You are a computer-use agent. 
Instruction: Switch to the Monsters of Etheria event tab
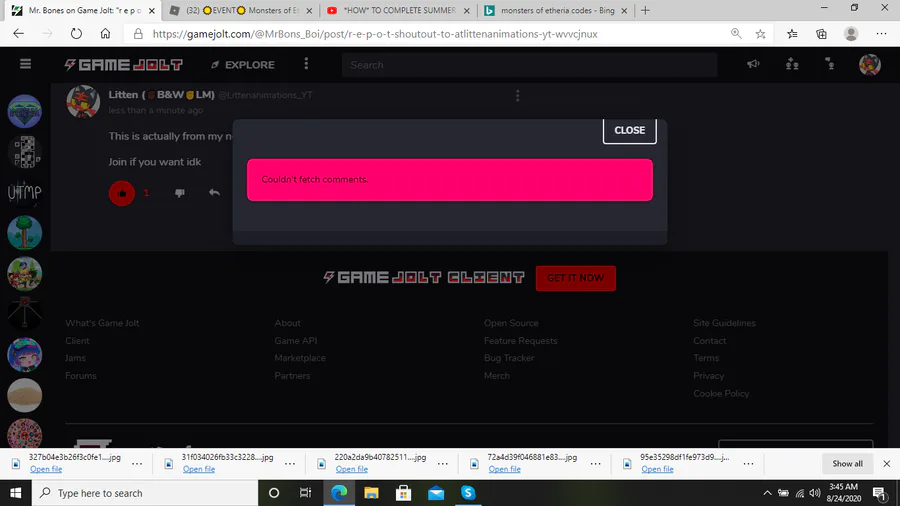point(239,10)
